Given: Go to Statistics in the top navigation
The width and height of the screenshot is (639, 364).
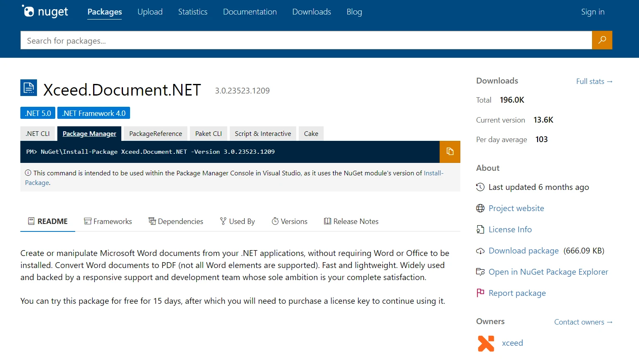Looking at the screenshot, I should tap(193, 12).
